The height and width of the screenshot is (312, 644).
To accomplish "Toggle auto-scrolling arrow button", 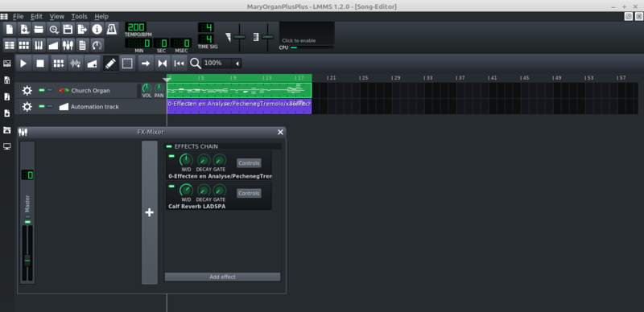I will point(146,64).
